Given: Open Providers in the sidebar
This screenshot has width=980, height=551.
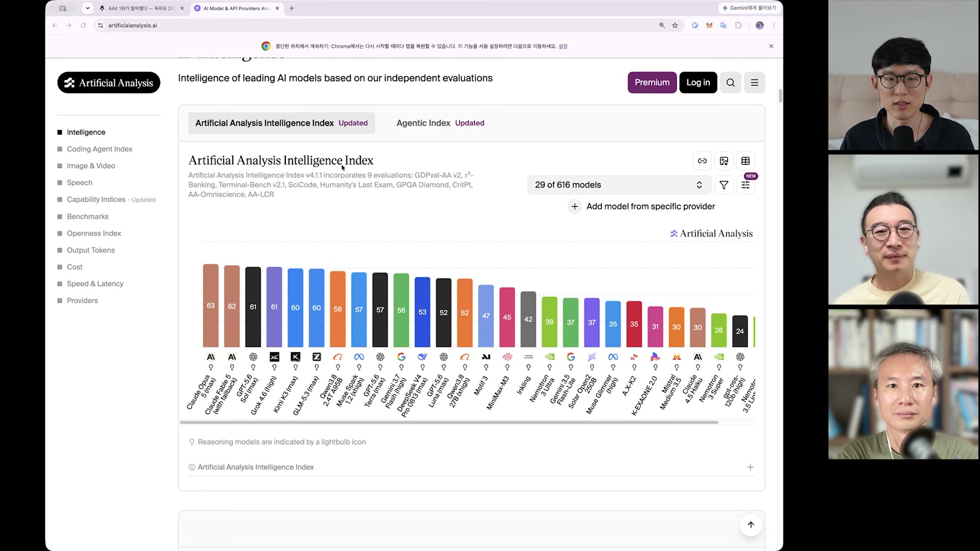Looking at the screenshot, I should [82, 300].
